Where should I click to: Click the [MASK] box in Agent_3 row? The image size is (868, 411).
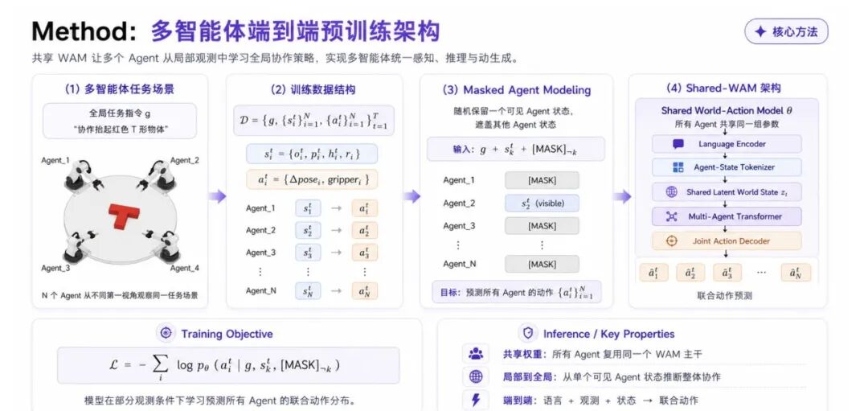[542, 226]
